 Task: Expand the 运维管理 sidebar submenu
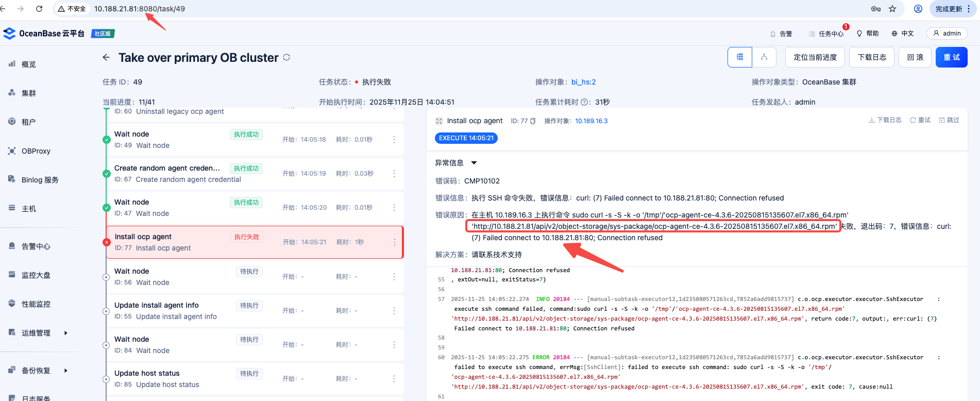65,333
